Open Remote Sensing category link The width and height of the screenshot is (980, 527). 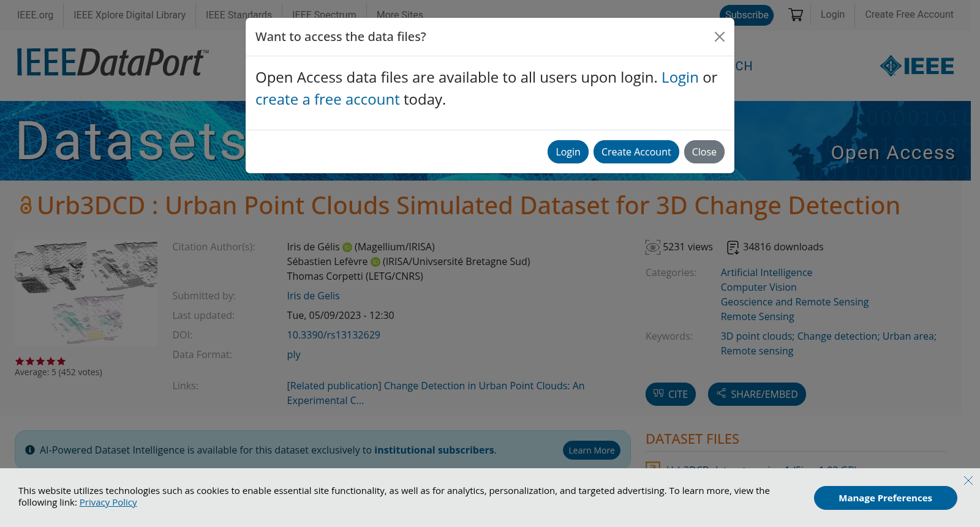757,316
